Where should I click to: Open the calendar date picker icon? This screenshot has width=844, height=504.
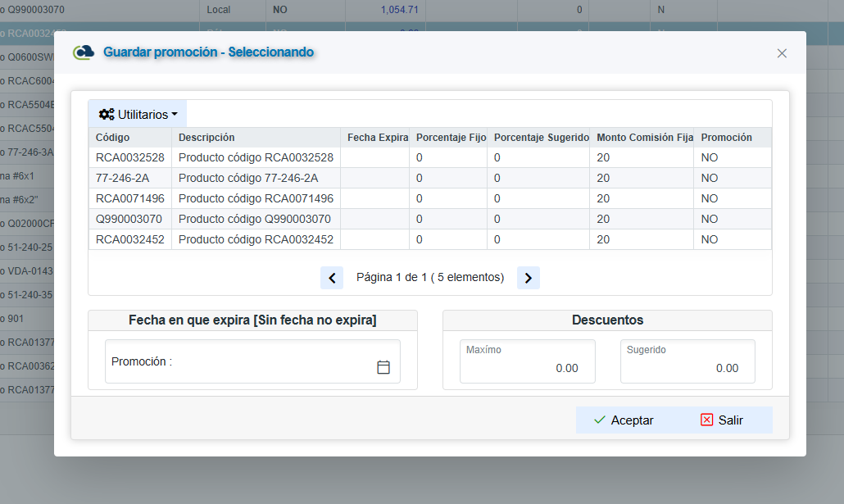[x=383, y=367]
